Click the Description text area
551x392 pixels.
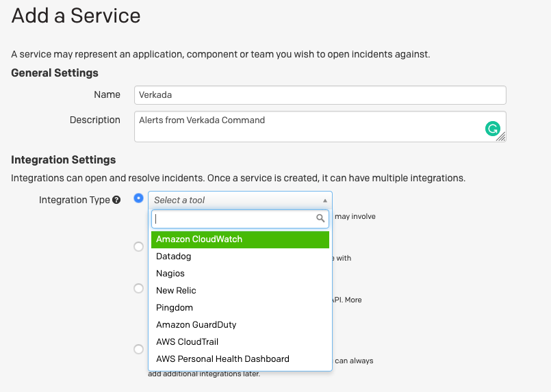[x=320, y=127]
